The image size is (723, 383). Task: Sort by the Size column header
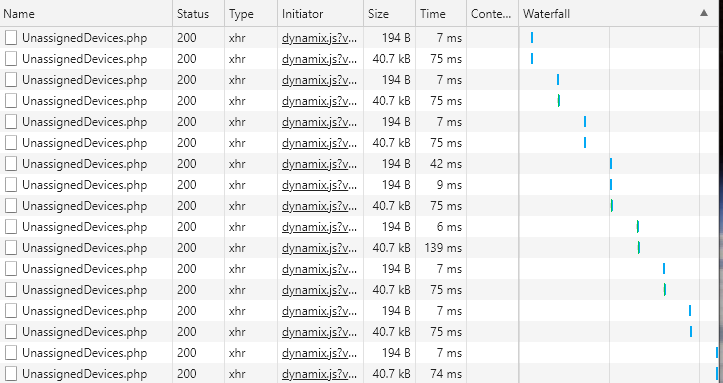coord(390,14)
